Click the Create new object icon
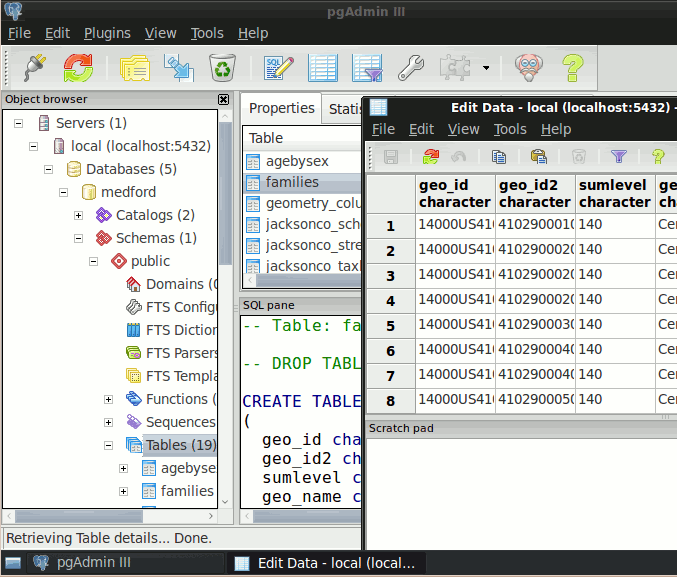This screenshot has width=677, height=577. coord(179,68)
